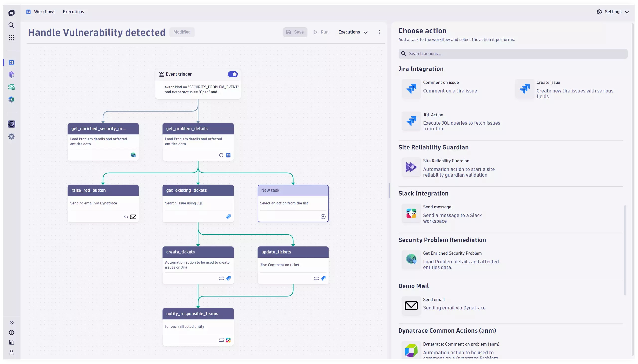Open the three-dot workflow options menu

coord(379,32)
